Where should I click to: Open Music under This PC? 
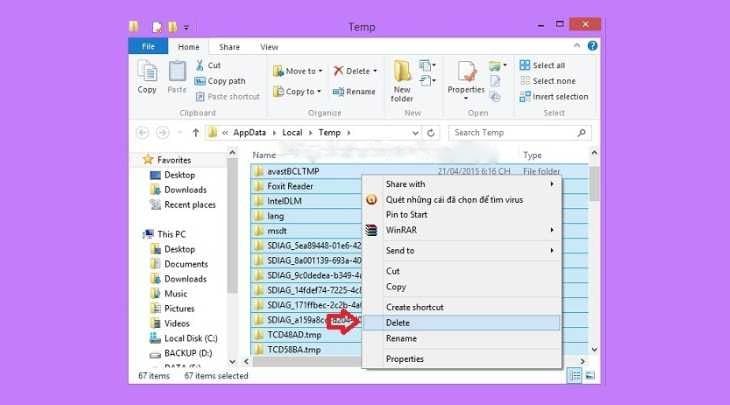[176, 294]
